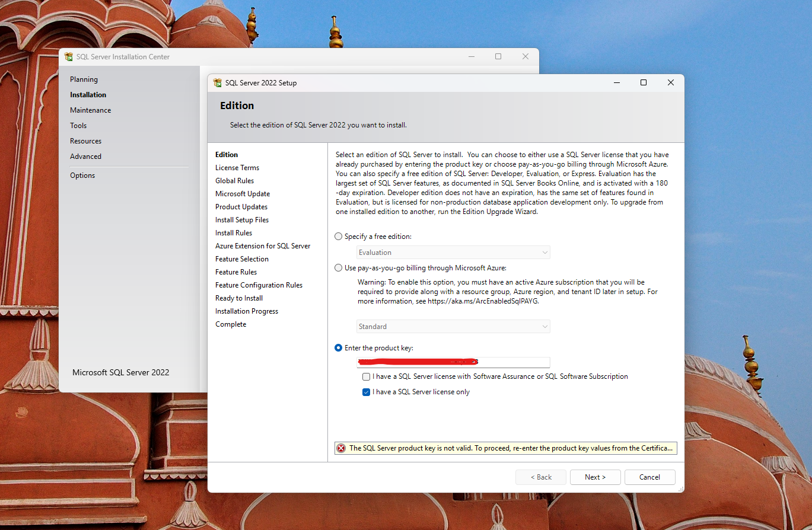
Task: Click the 'Microsoft SQL Server 2022' label in Installation Center
Action: point(121,372)
